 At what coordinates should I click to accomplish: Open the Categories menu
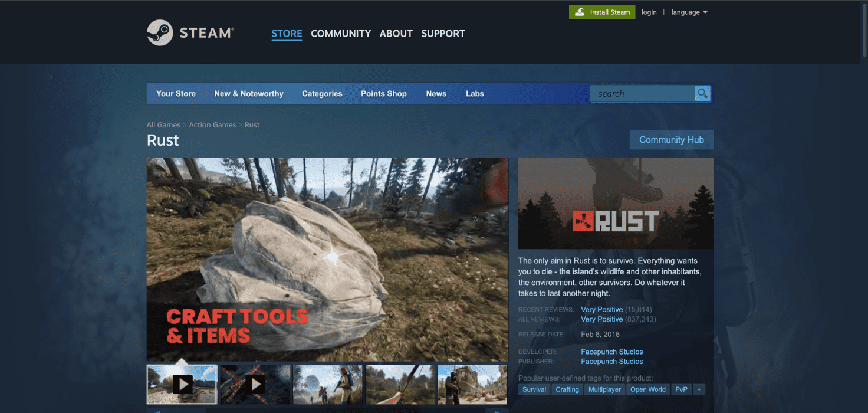click(322, 93)
